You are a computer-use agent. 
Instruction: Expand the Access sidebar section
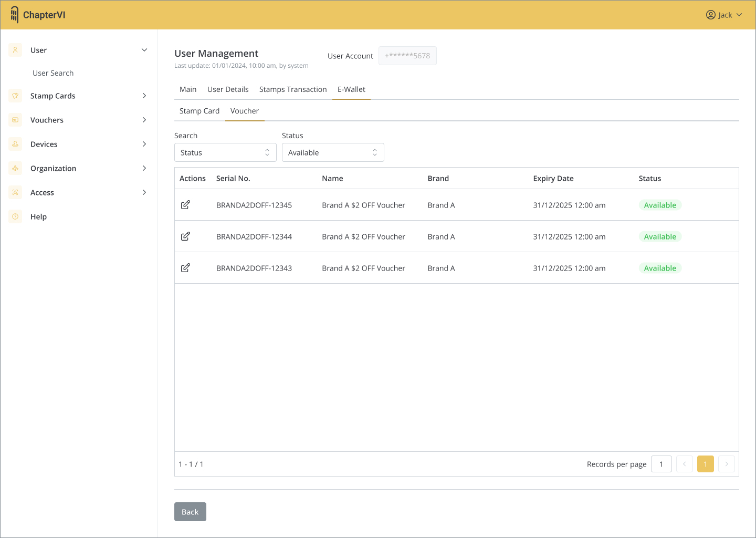(x=144, y=192)
